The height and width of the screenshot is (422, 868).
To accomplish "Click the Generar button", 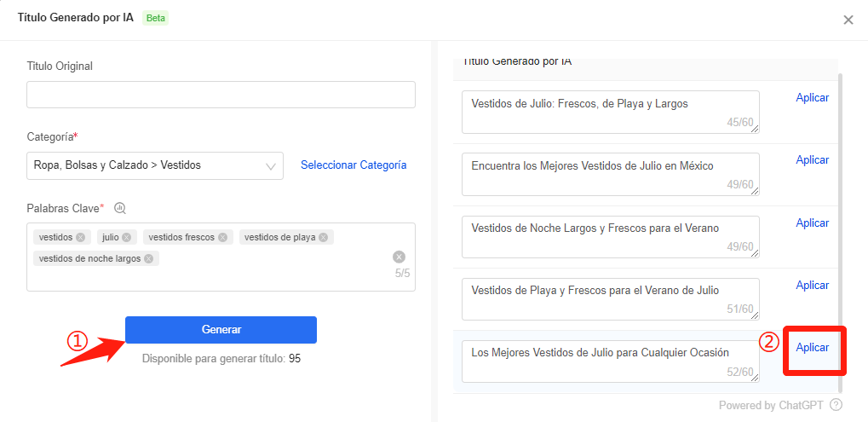I will tap(221, 330).
